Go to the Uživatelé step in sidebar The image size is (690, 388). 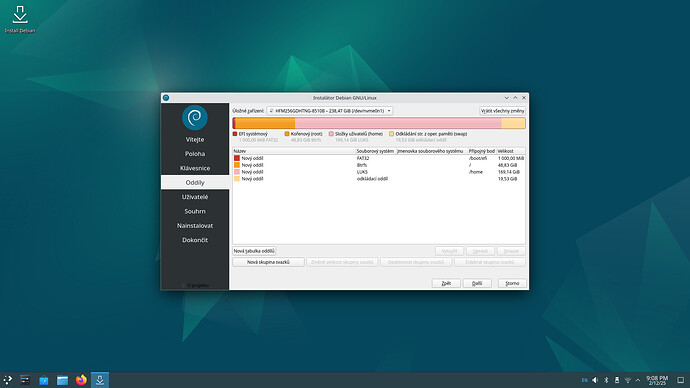point(195,197)
